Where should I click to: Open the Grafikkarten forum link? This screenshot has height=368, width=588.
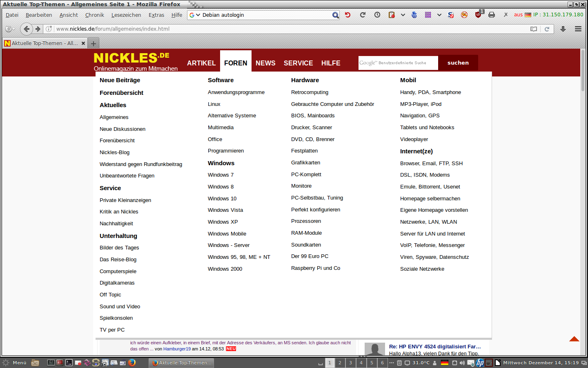click(305, 163)
